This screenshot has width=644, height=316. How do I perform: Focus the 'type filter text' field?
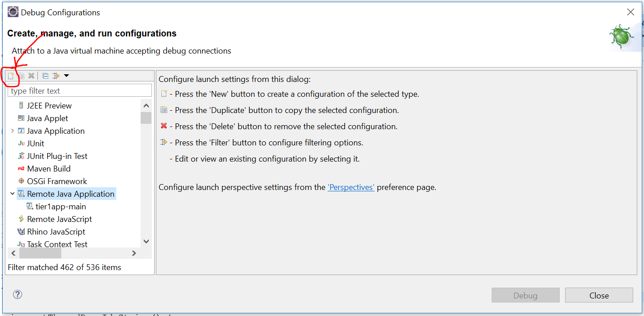coord(80,90)
